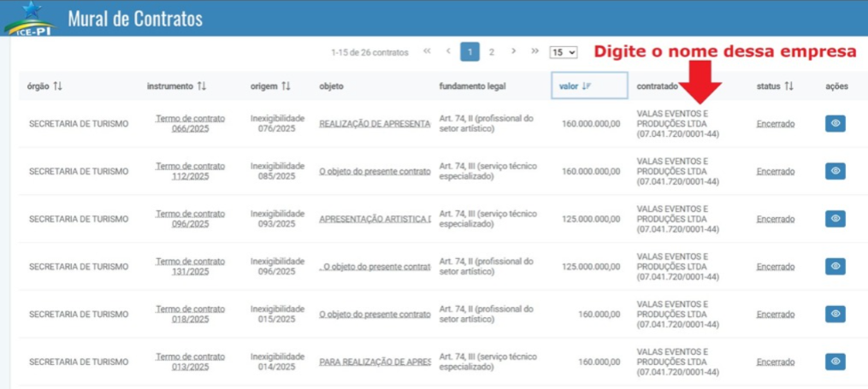868x389 pixels.
Task: Select page 2 in paginator
Action: pyautogui.click(x=492, y=52)
